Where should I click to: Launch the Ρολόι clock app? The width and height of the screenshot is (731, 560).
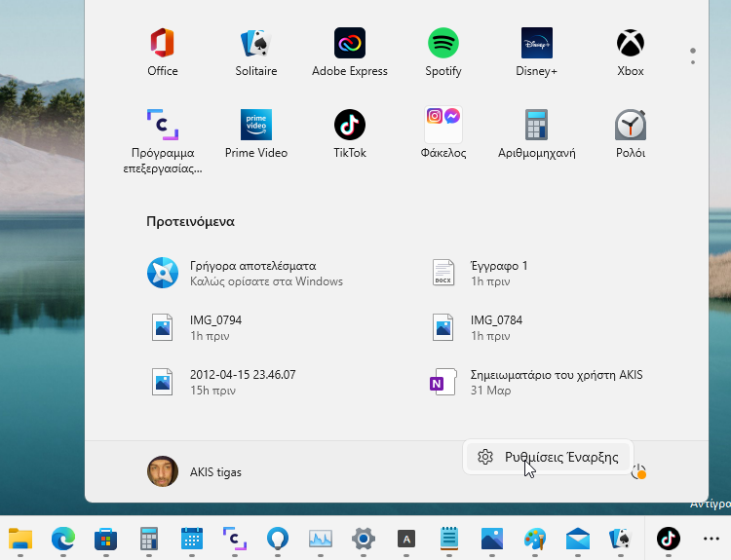pos(631,134)
